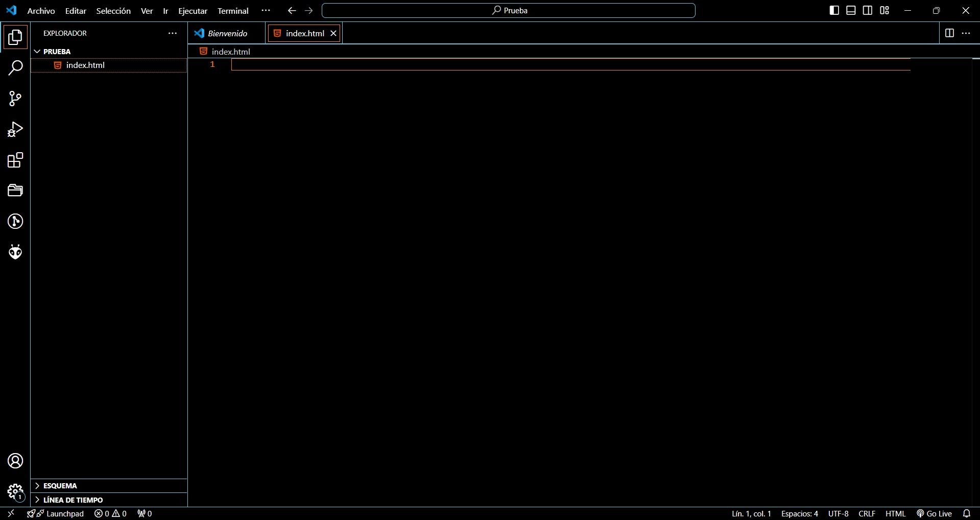The height and width of the screenshot is (520, 980).
Task: Open the Project Manager folder icon
Action: [15, 191]
